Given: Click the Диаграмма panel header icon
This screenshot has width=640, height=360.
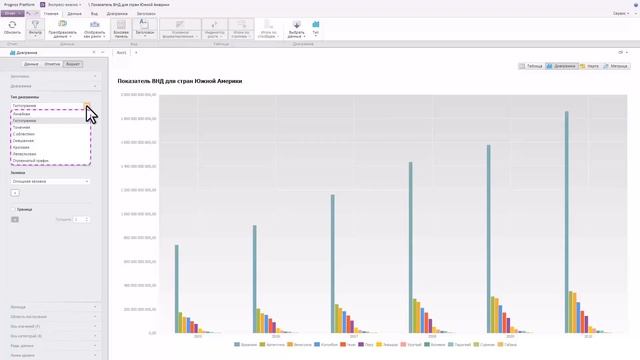Looking at the screenshot, I should click(12, 53).
